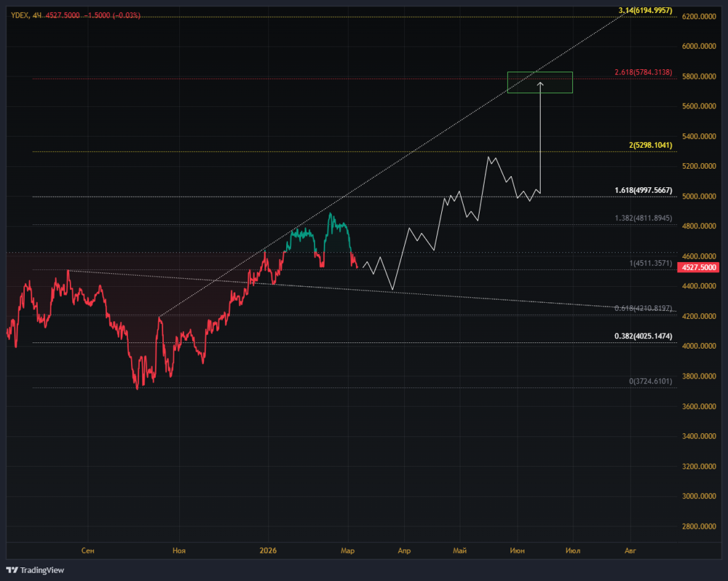This screenshot has height=581, width=728.
Task: Select the 2(5298.1041) Fibonacci level label
Action: tap(650, 146)
